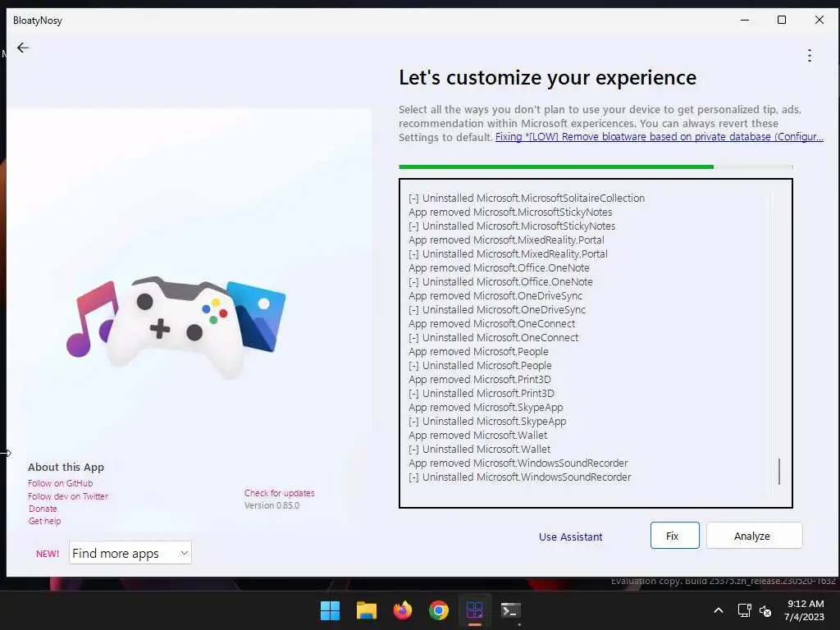Open File Explorer from the taskbar

[x=367, y=610]
